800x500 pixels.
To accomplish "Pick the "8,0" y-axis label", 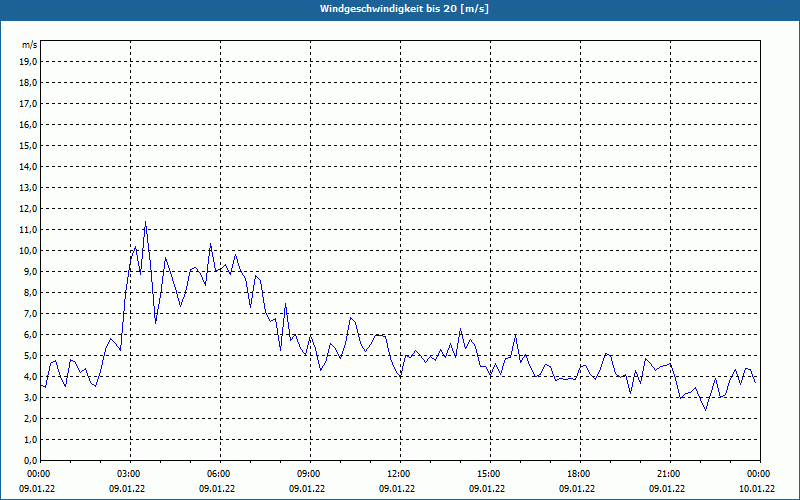I will click(x=30, y=293).
